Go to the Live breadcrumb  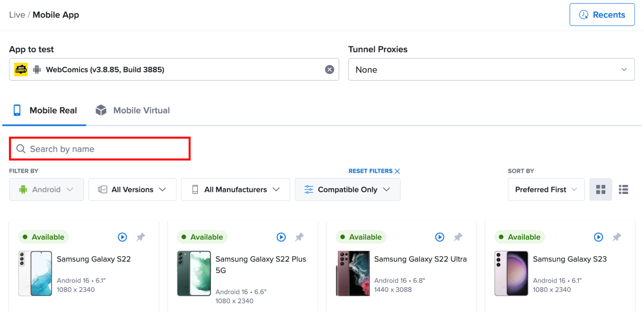point(17,15)
